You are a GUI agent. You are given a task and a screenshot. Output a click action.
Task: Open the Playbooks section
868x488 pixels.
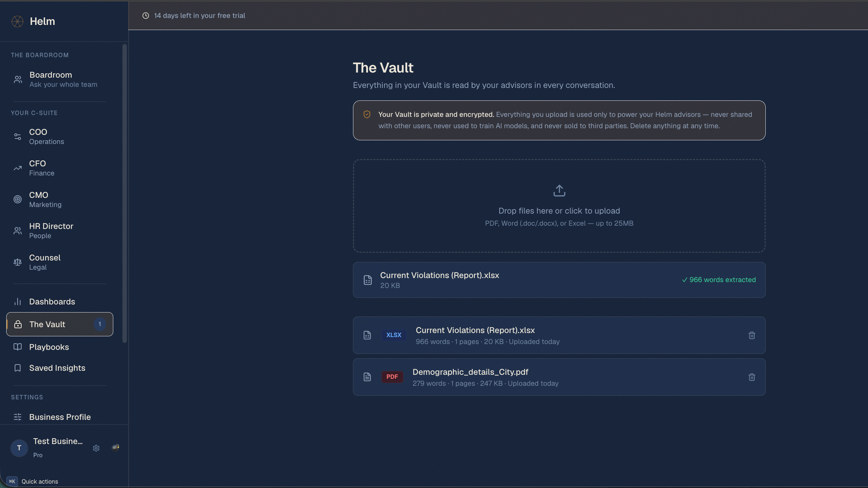tap(60, 347)
